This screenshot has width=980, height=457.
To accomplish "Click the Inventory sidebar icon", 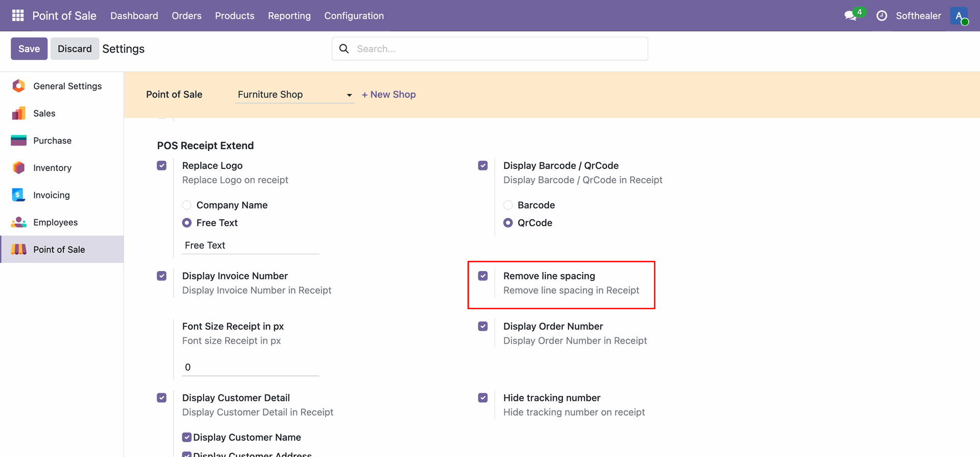I will tap(19, 167).
